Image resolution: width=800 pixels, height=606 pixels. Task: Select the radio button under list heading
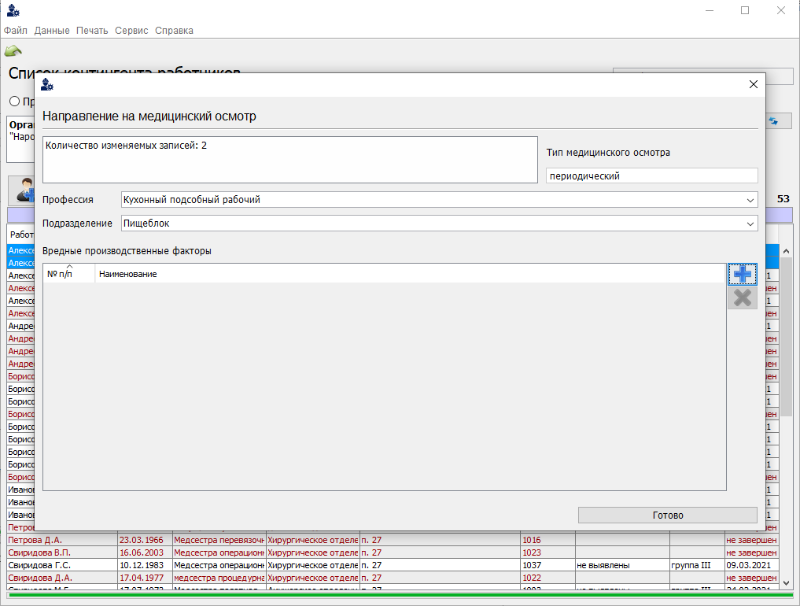[15, 101]
